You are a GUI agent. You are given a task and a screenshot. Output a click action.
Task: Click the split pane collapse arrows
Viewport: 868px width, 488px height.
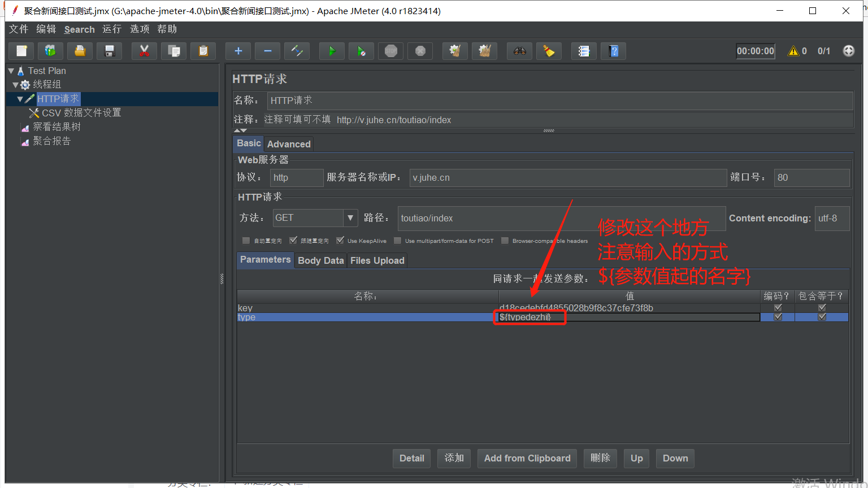pos(240,130)
